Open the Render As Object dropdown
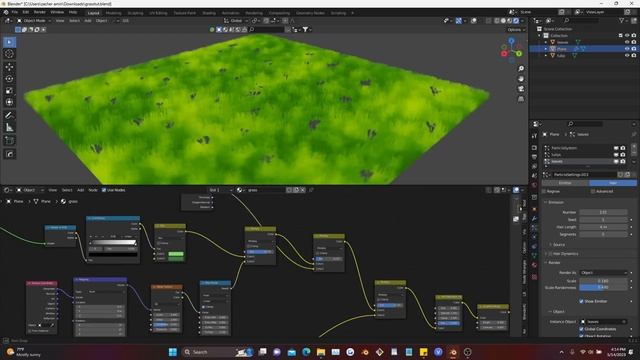The width and height of the screenshot is (640, 360). (603, 273)
